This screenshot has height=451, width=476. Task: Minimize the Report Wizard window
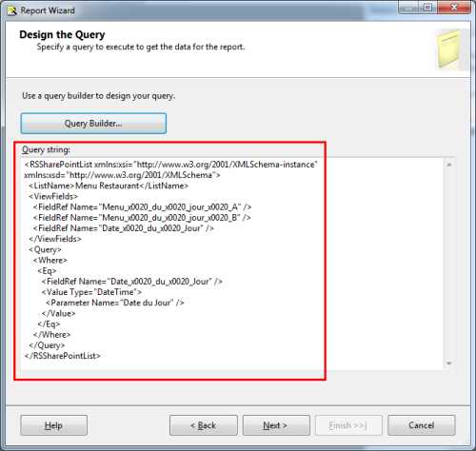[x=407, y=8]
